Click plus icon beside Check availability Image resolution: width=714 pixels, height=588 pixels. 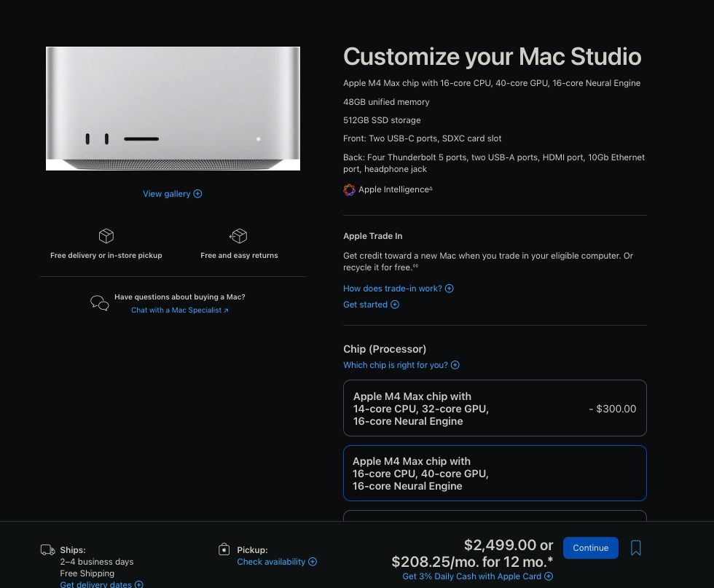click(x=313, y=562)
